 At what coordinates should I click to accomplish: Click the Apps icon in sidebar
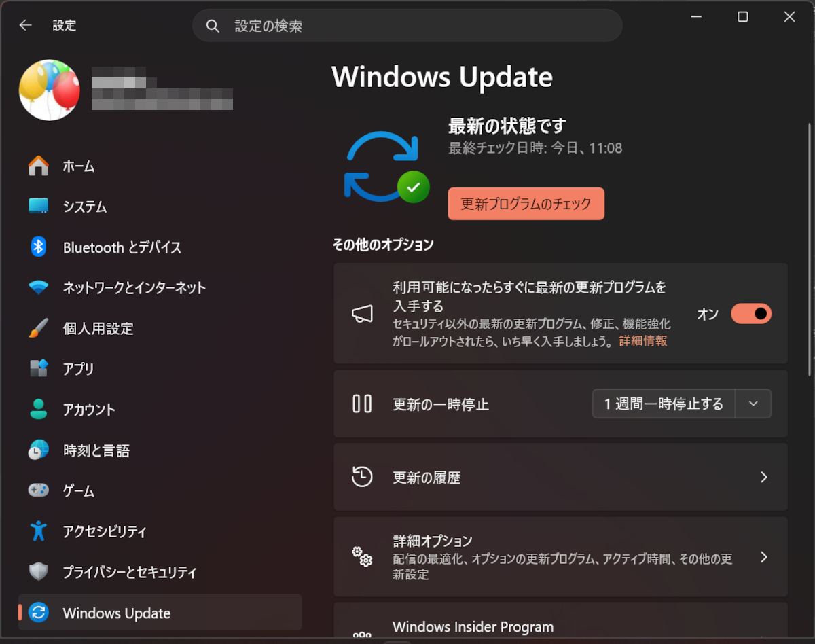coord(39,369)
